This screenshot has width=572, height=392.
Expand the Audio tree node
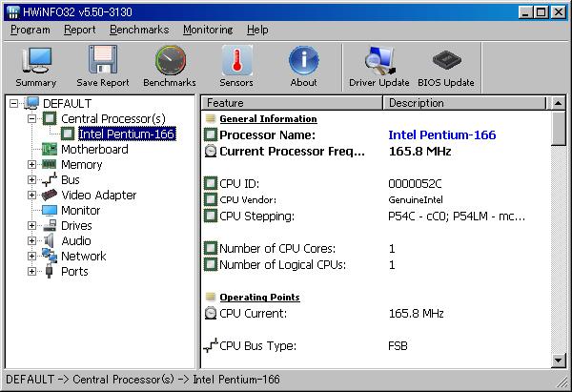click(31, 241)
